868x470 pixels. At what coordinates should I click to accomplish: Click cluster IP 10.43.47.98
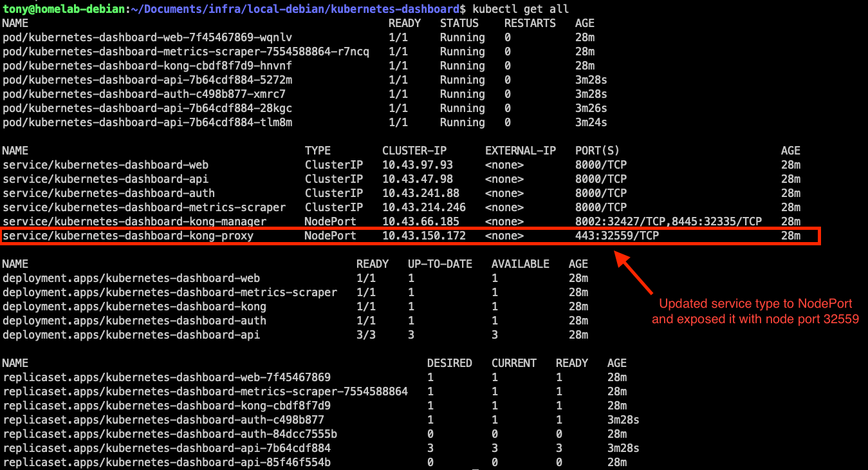click(418, 179)
